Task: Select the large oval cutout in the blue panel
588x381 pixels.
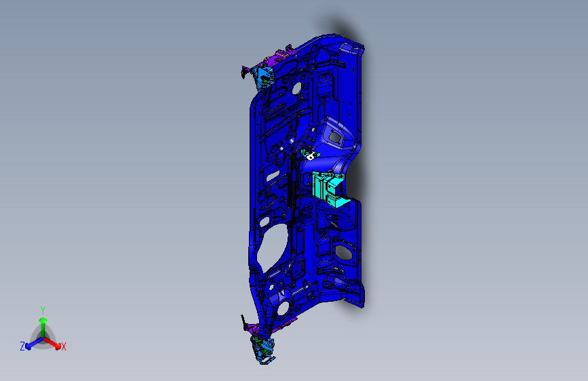Action: pos(272,247)
